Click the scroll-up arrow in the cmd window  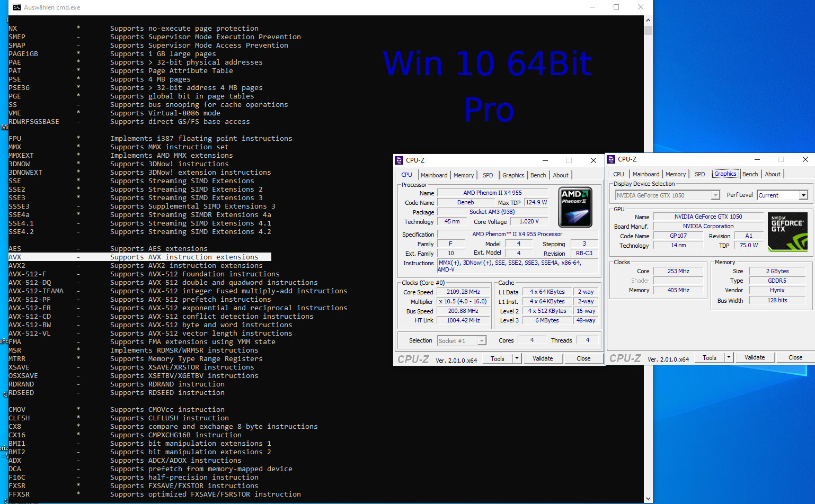click(648, 20)
